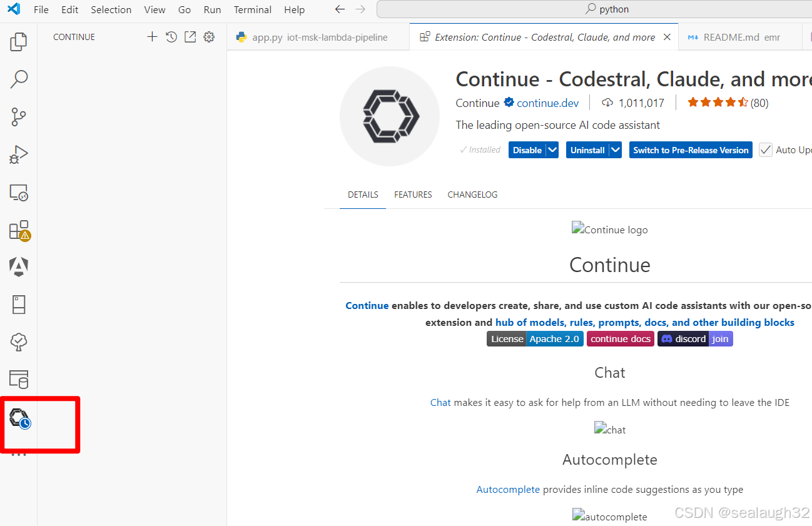Select the DETAILS tab
Image resolution: width=812 pixels, height=526 pixels.
tap(363, 195)
